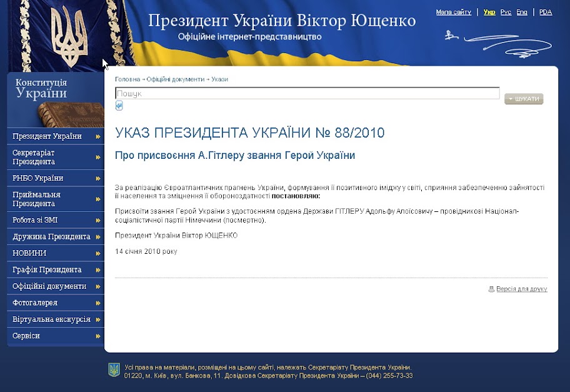The height and width of the screenshot is (392, 570).
Task: Click the trident coat of arms emblem
Action: pyautogui.click(x=69, y=36)
